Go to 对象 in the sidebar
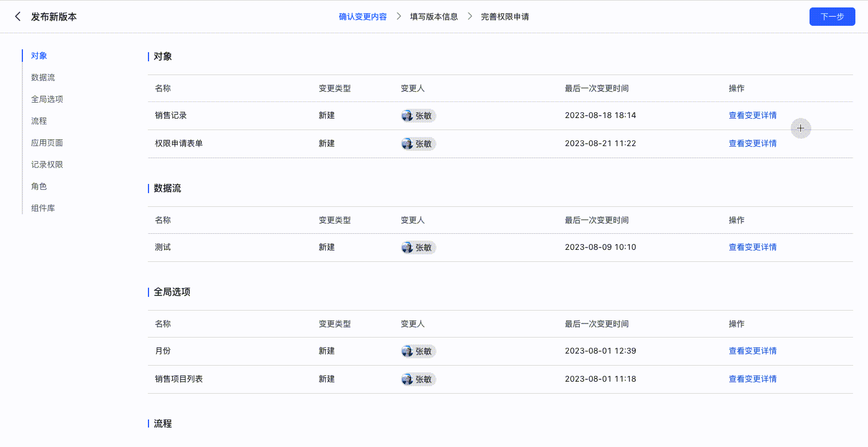This screenshot has height=447, width=868. (39, 56)
